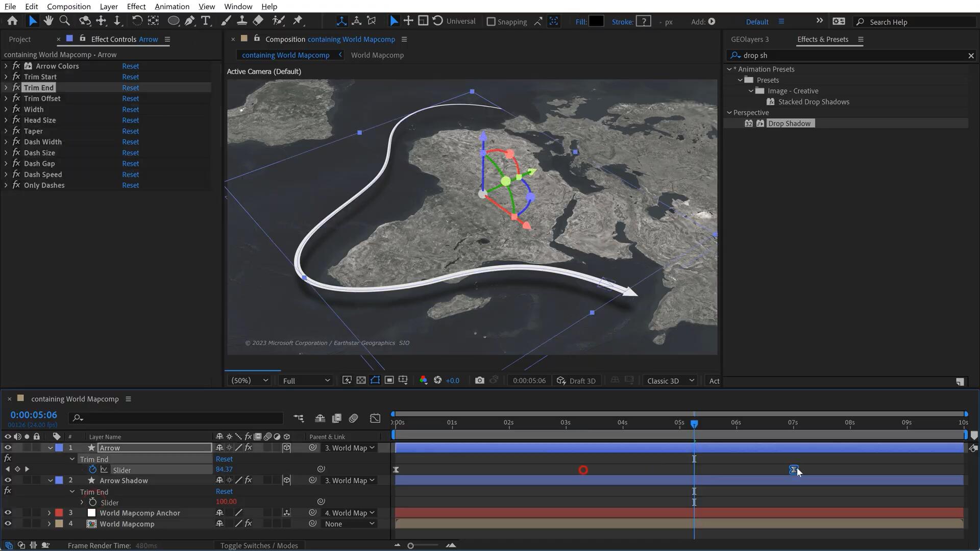Open the Animation menu

pos(171,7)
